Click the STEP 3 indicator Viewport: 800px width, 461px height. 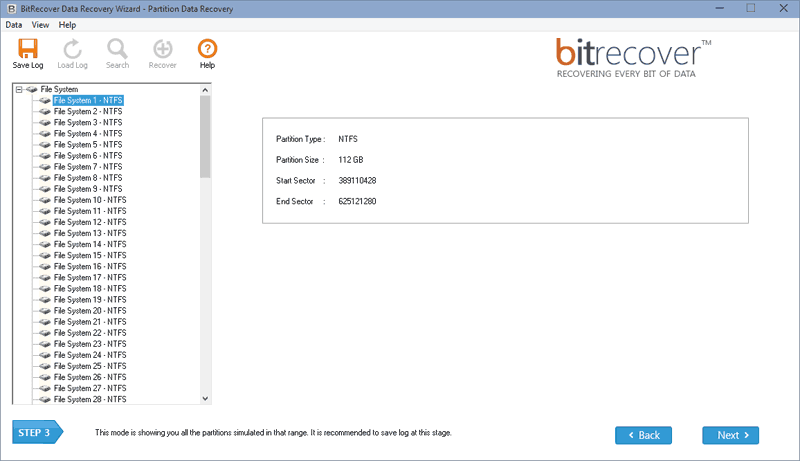37,432
